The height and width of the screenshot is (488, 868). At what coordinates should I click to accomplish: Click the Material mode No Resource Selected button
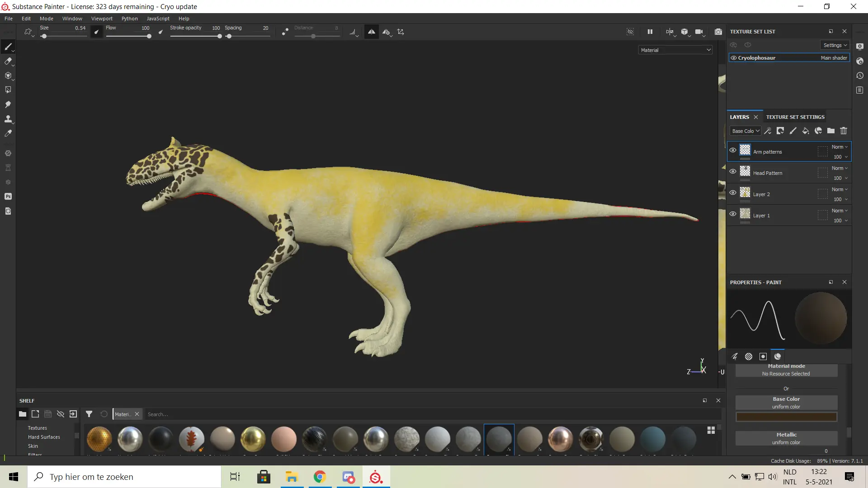tap(786, 370)
